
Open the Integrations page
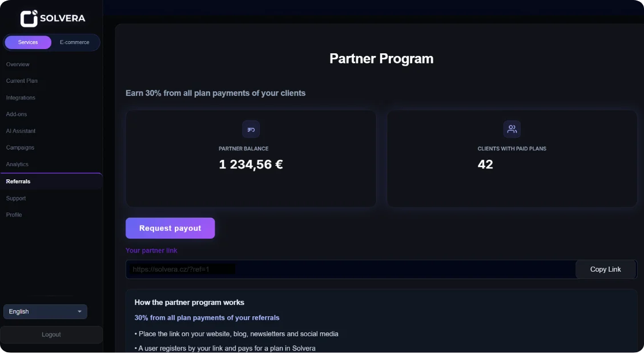(x=21, y=97)
